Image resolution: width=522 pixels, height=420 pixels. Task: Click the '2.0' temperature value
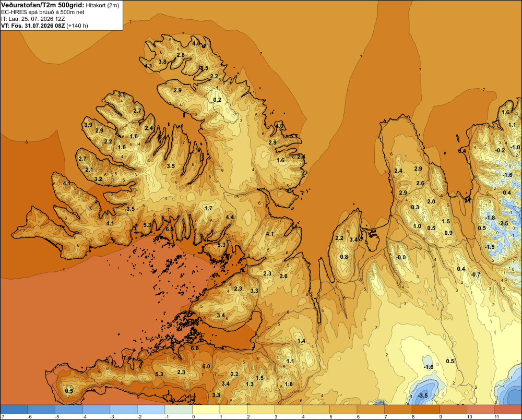[x=431, y=201]
